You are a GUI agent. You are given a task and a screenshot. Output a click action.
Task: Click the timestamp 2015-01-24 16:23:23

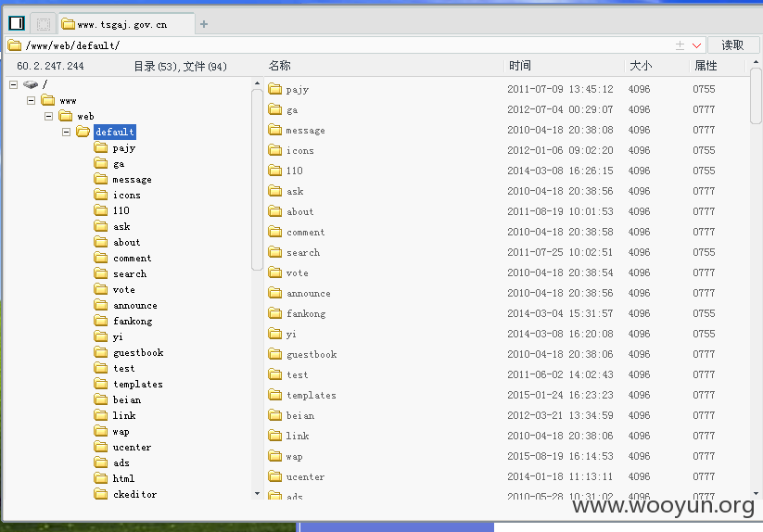click(x=560, y=395)
